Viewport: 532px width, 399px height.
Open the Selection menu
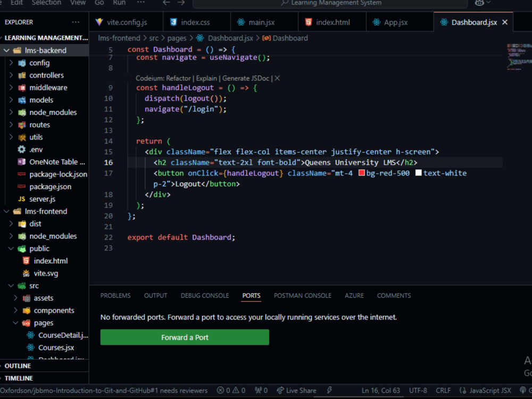46,3
